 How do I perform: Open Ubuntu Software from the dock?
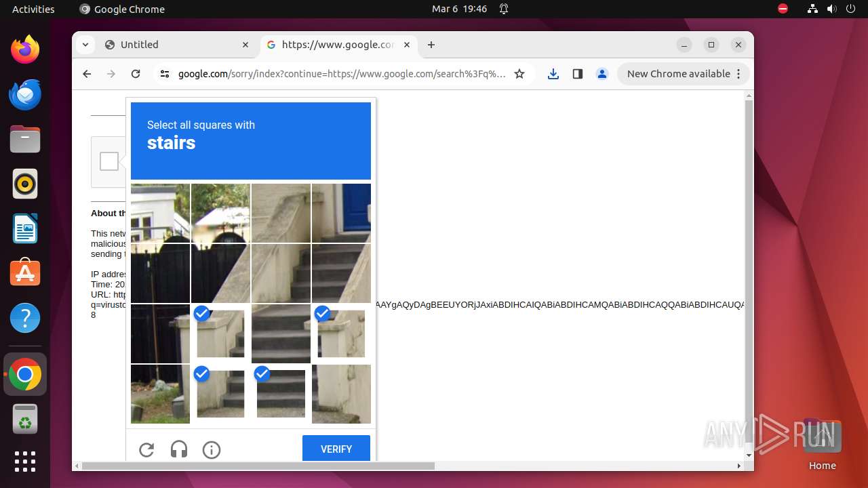[25, 273]
